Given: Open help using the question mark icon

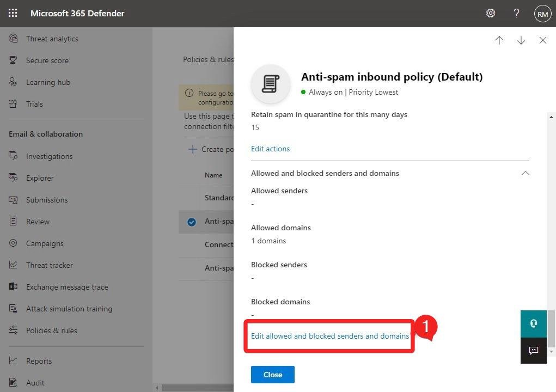Looking at the screenshot, I should [516, 13].
